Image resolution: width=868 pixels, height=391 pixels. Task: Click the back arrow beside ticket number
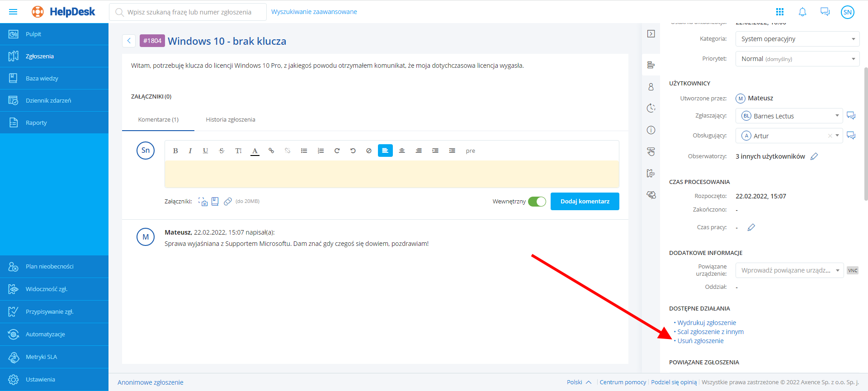coord(129,41)
